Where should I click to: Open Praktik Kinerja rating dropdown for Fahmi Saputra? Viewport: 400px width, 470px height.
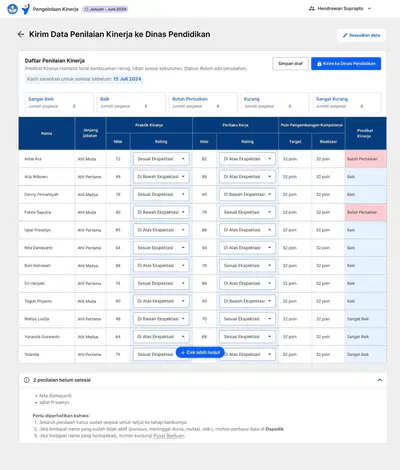(161, 212)
